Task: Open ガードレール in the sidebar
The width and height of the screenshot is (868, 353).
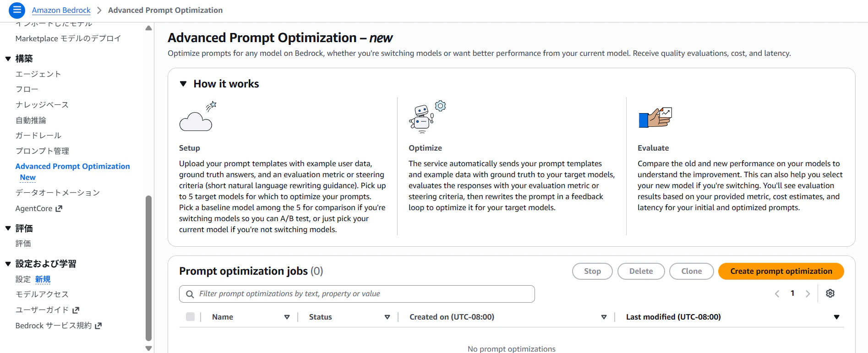Action: point(38,136)
